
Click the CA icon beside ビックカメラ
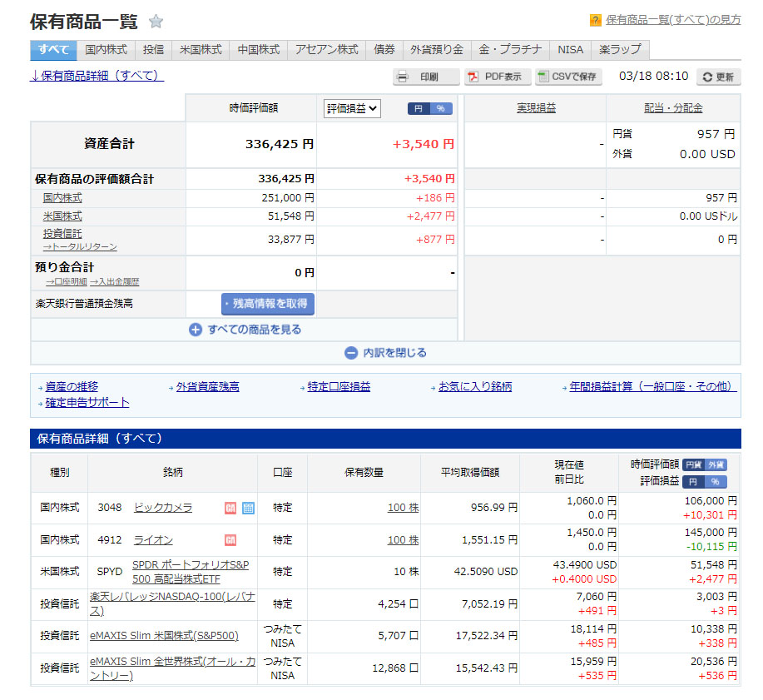click(x=230, y=508)
